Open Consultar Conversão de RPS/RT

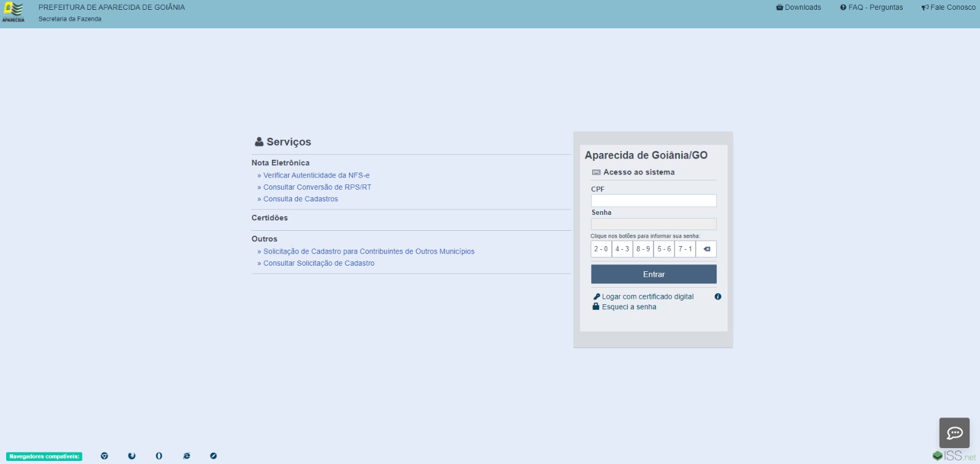point(317,187)
